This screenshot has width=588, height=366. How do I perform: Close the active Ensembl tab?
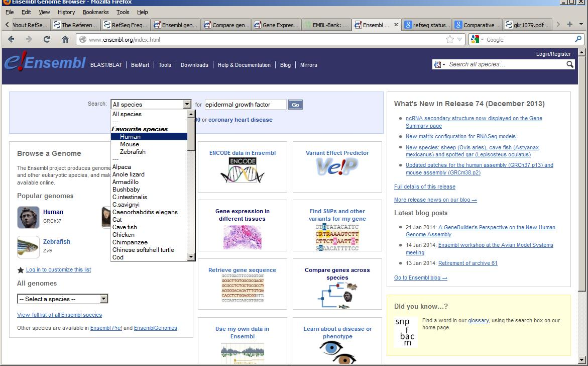click(x=396, y=25)
